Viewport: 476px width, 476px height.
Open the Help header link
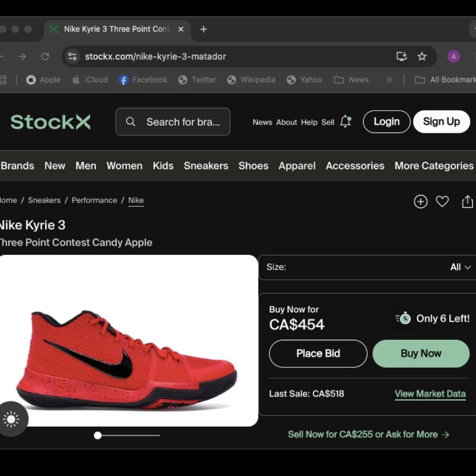click(x=309, y=122)
